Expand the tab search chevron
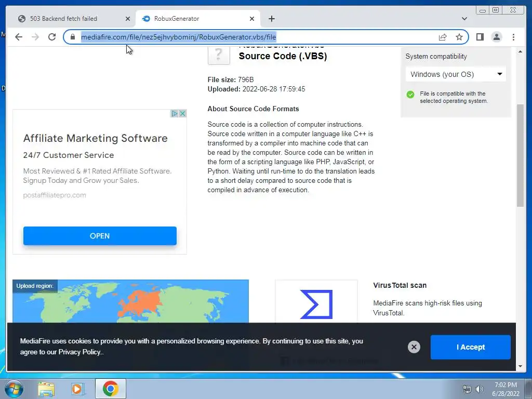532x399 pixels. (464, 19)
